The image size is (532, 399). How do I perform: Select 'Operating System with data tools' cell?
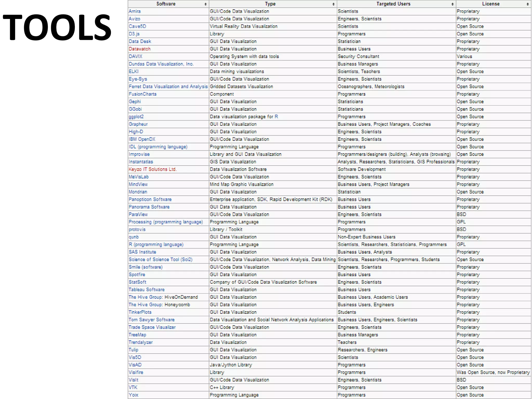pos(273,57)
